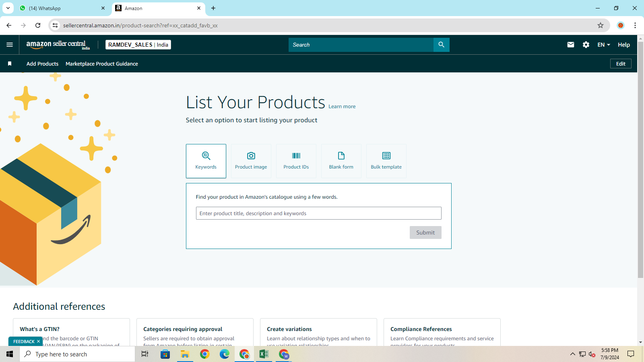This screenshot has width=644, height=362.
Task: Switch to the WhatsApp browser tab
Action: click(x=60, y=8)
